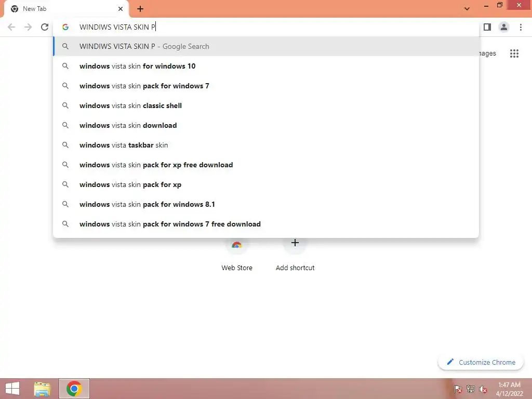Open the Windows Start button
The width and height of the screenshot is (532, 399).
tap(12, 389)
